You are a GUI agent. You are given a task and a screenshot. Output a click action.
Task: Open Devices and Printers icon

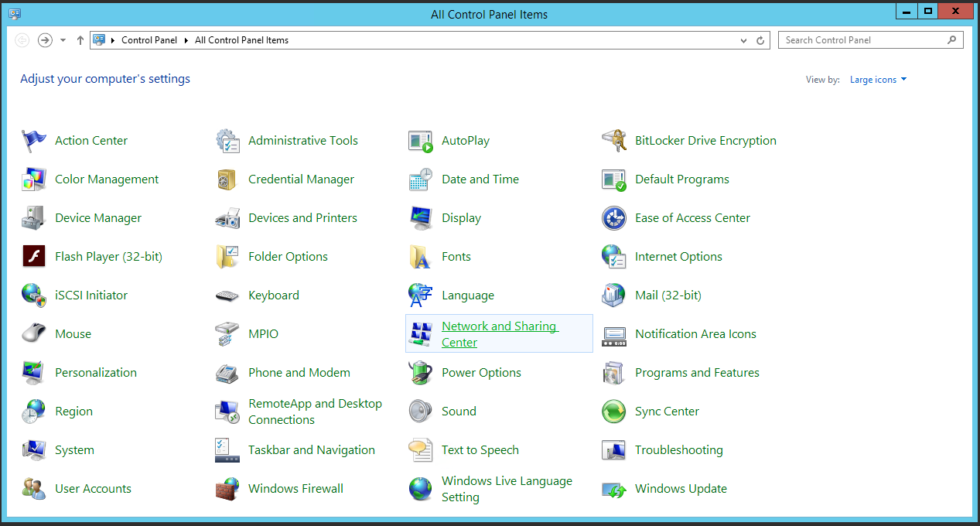pos(227,218)
